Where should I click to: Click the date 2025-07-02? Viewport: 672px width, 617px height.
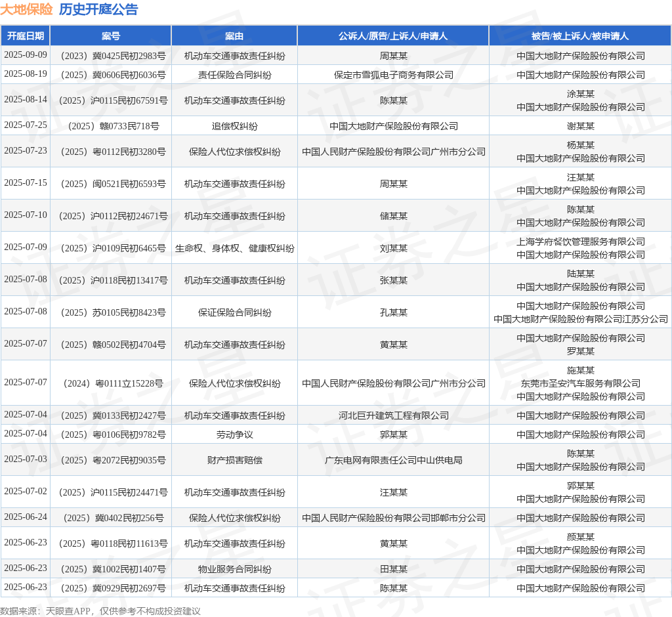pyautogui.click(x=26, y=492)
